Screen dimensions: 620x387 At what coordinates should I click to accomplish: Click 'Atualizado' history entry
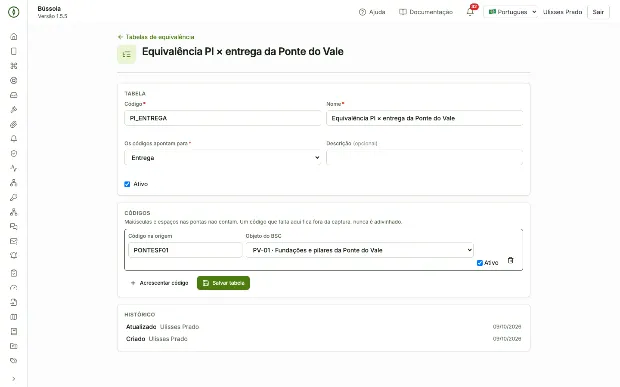pos(323,327)
